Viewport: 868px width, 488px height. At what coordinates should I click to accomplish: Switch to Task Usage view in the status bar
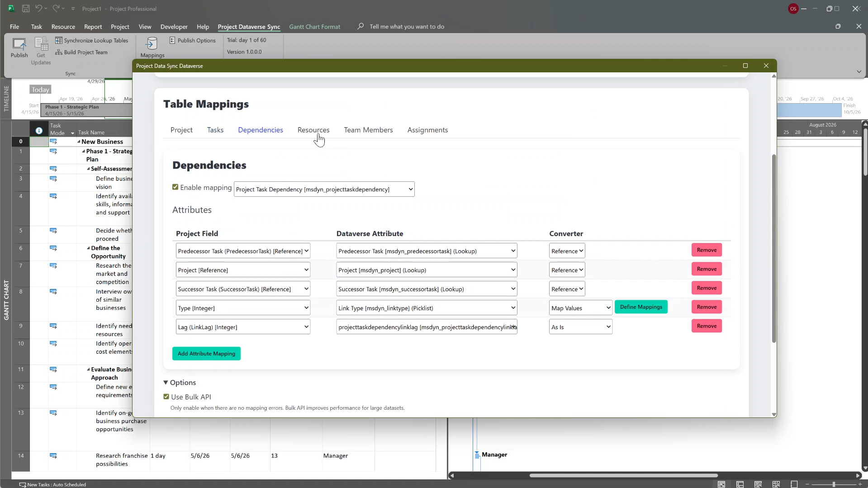pyautogui.click(x=740, y=484)
